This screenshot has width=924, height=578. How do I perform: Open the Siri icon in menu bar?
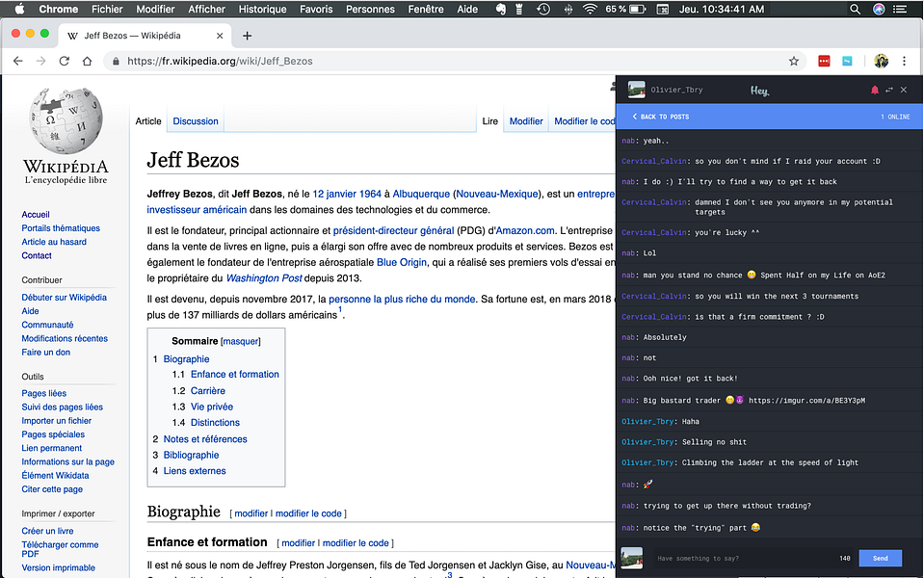click(x=879, y=9)
